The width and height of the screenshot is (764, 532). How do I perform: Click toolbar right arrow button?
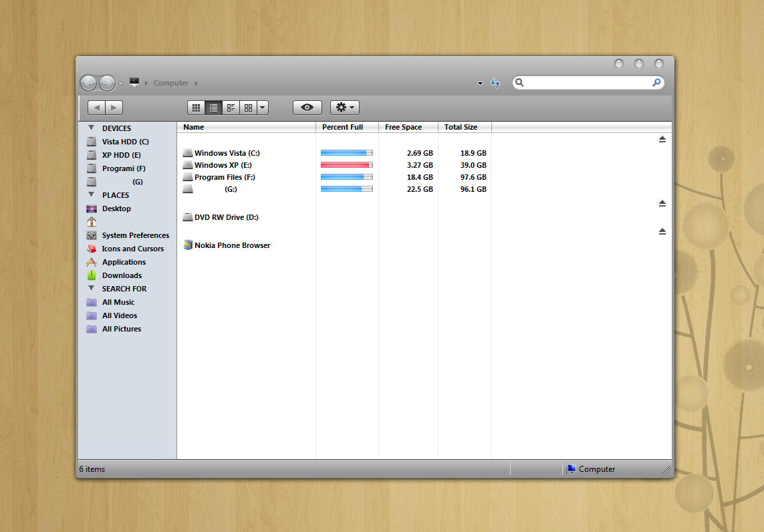(x=114, y=107)
